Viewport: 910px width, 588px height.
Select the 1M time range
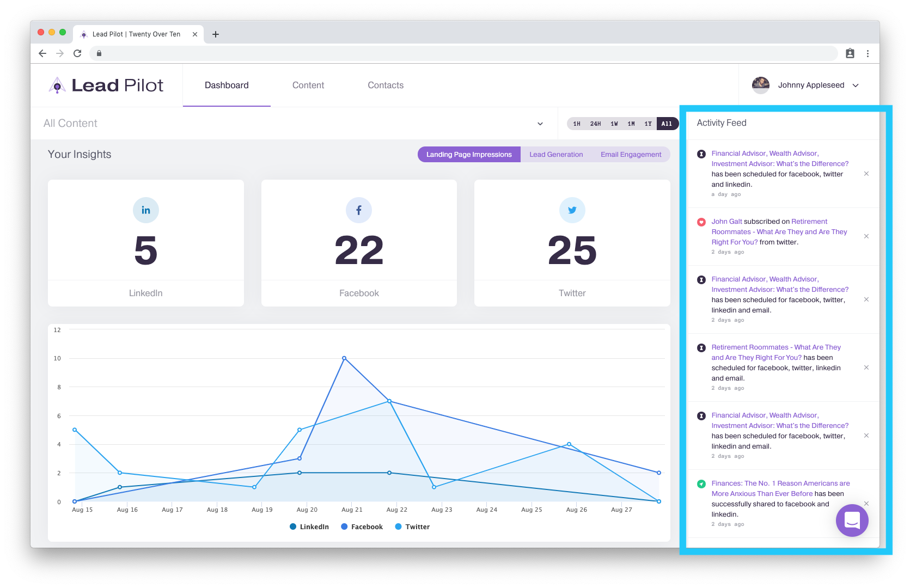coord(631,124)
